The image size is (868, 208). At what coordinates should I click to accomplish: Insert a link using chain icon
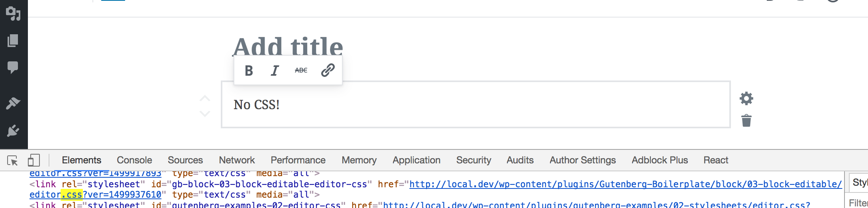pos(328,71)
